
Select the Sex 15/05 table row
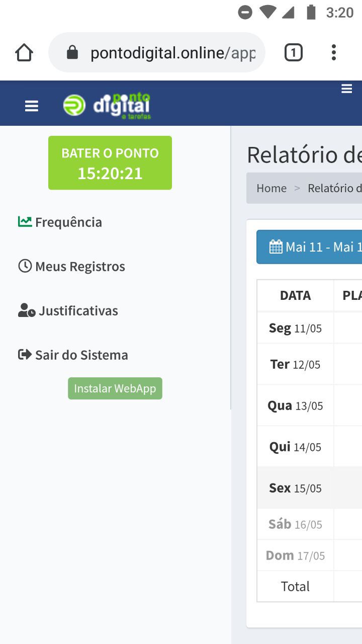[x=295, y=487]
